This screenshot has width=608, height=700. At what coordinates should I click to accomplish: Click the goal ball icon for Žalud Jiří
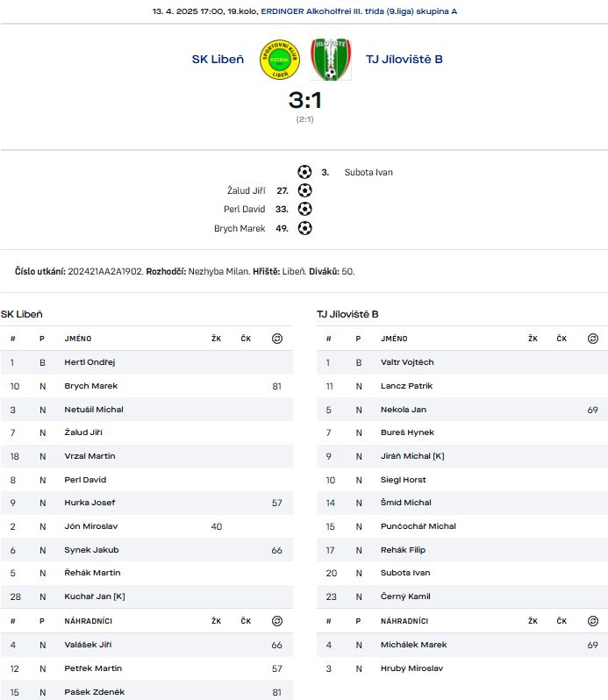[305, 190]
